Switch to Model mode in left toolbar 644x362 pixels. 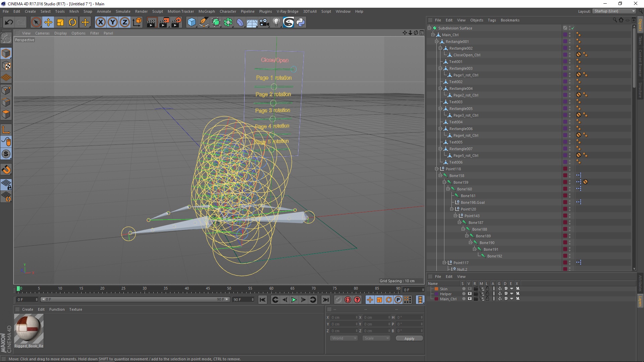tap(6, 53)
